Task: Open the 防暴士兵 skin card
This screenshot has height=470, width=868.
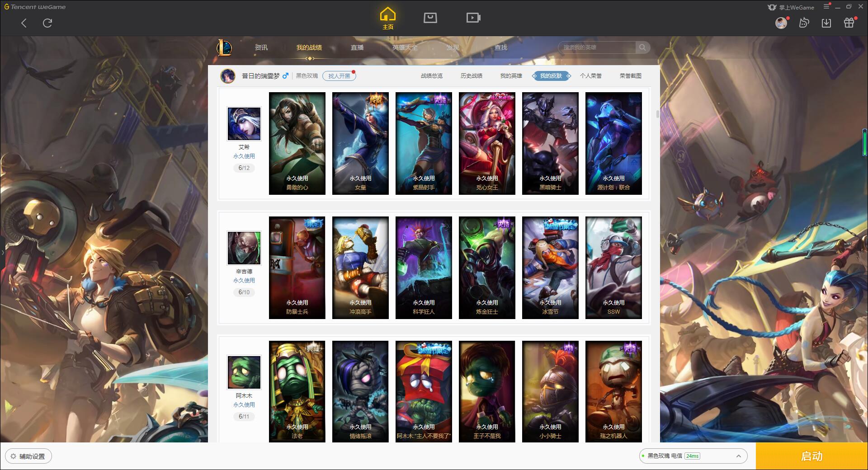Action: click(x=297, y=268)
